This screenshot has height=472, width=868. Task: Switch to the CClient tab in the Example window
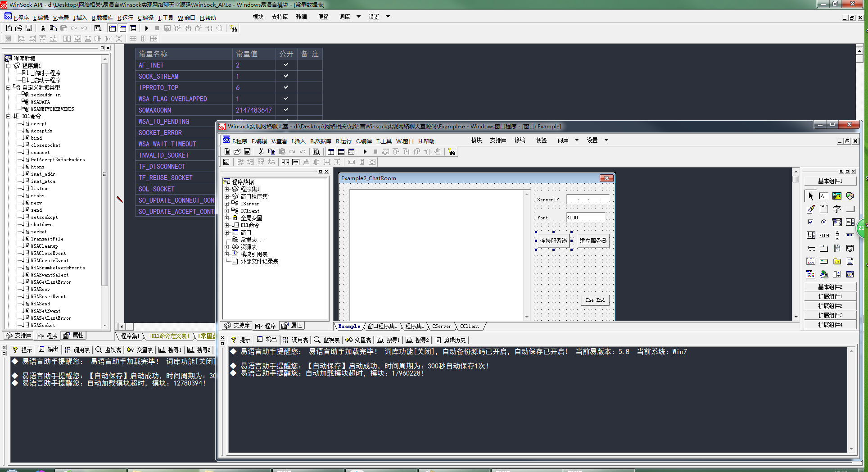click(x=470, y=326)
